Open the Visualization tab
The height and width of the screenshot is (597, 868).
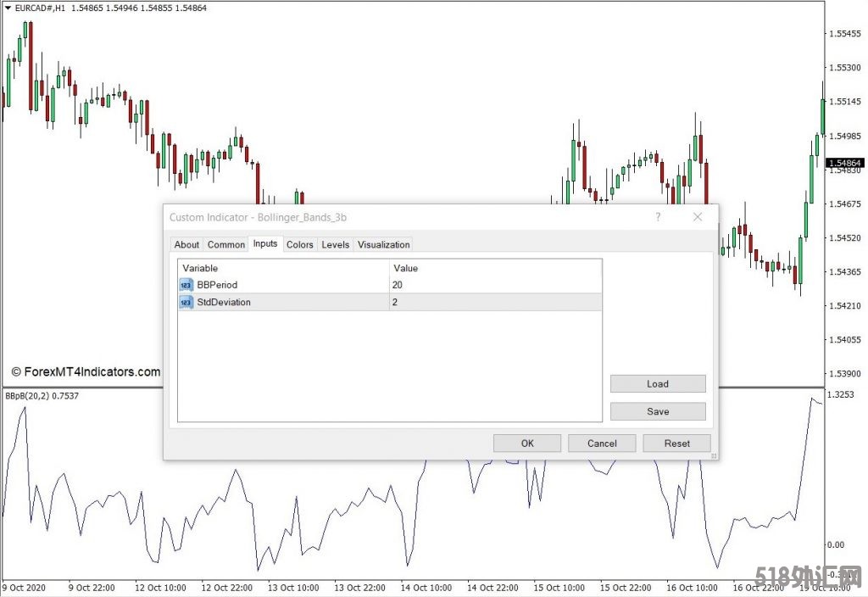click(x=383, y=244)
